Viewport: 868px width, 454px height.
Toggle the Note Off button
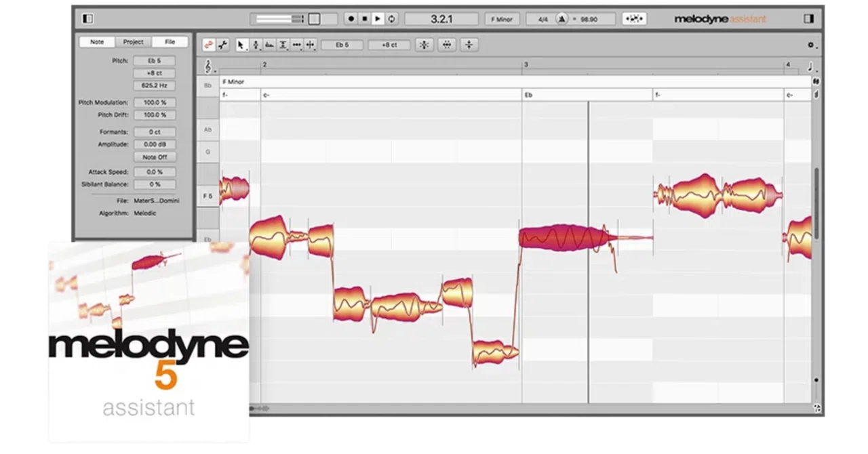point(155,157)
